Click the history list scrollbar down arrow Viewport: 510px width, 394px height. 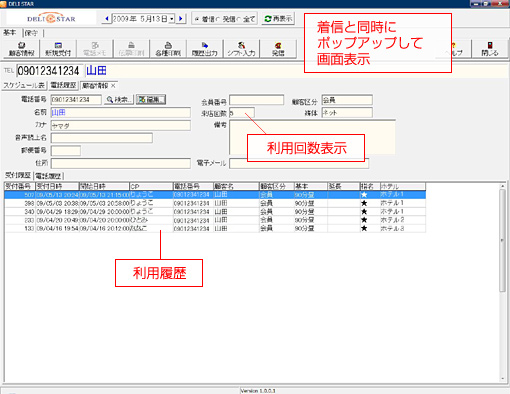tap(503, 379)
